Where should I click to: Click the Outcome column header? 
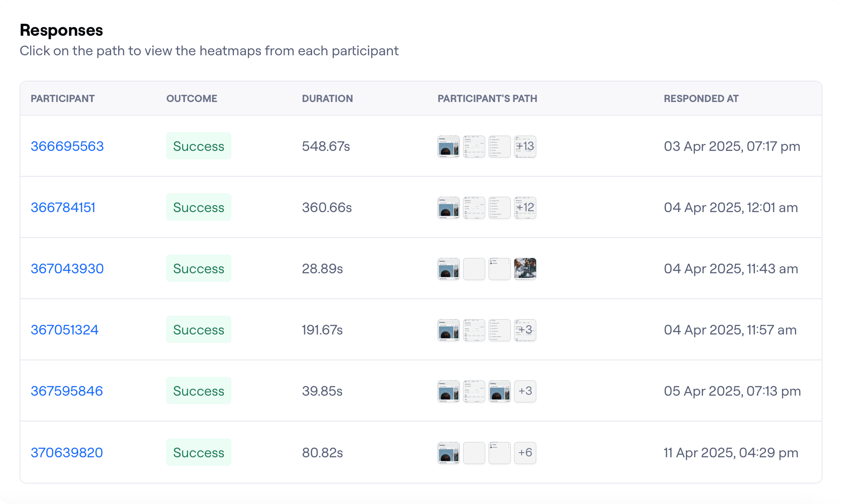click(192, 99)
